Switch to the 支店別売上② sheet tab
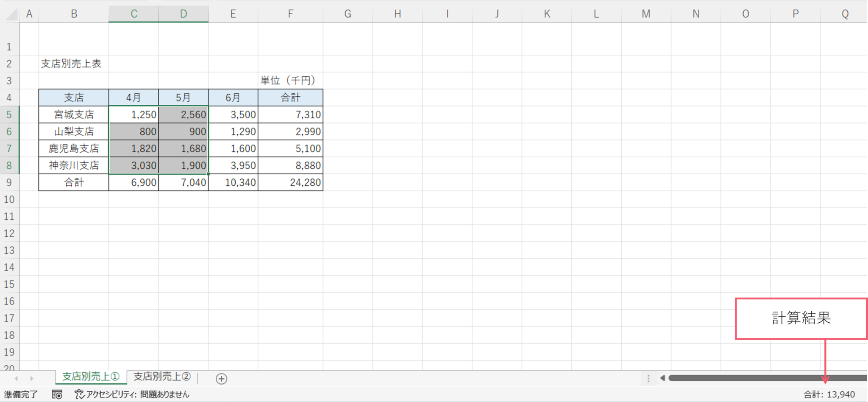 click(x=162, y=377)
